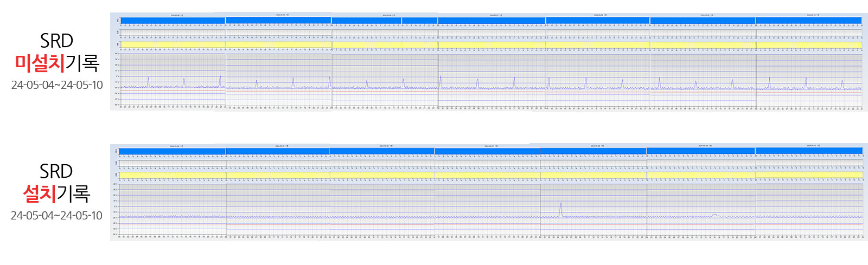Click the 'SRD' heading above '미설치기록'
This screenshot has width=868, height=265.
pos(56,41)
